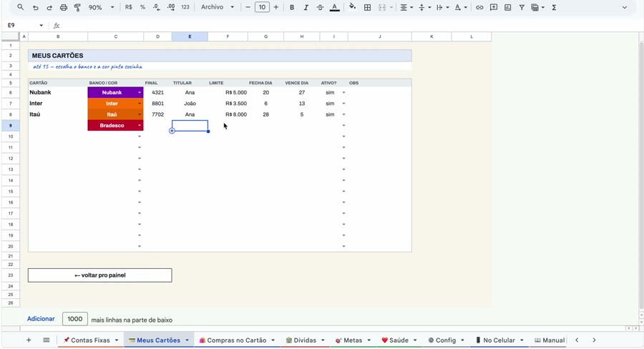Open the Nubank bank color dropdown
The width and height of the screenshot is (644, 349).
[x=140, y=92]
